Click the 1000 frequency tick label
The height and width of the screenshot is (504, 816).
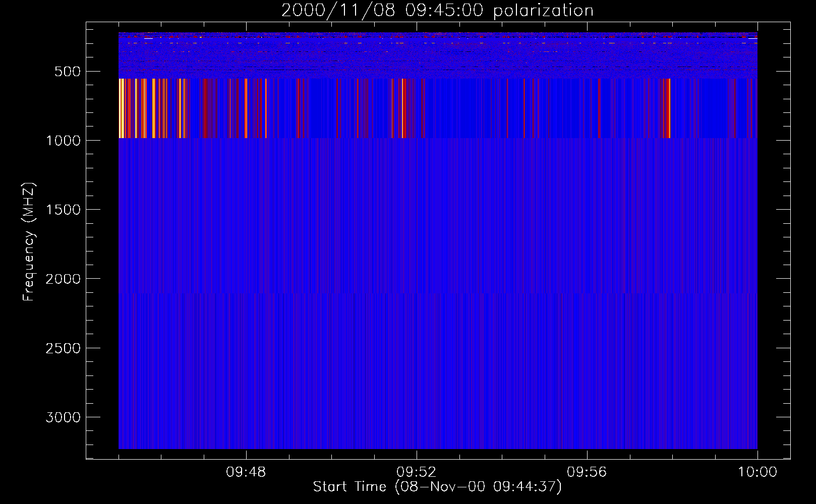pyautogui.click(x=63, y=141)
